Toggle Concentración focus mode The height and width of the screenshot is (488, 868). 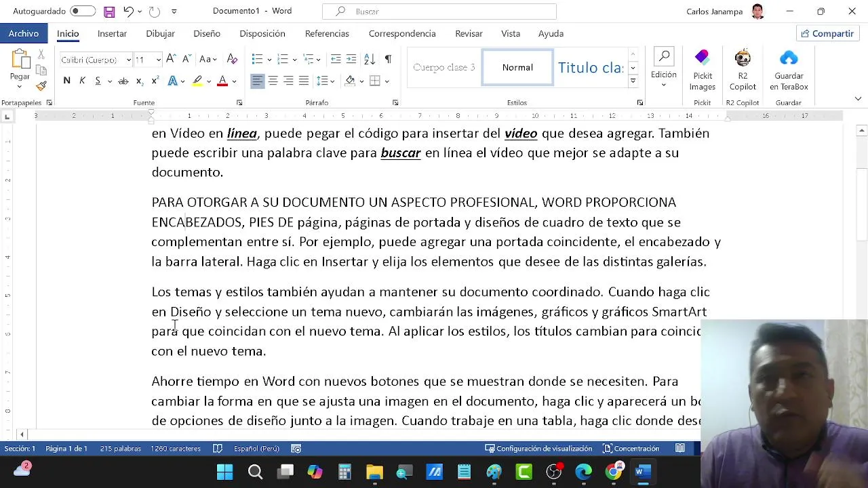631,449
